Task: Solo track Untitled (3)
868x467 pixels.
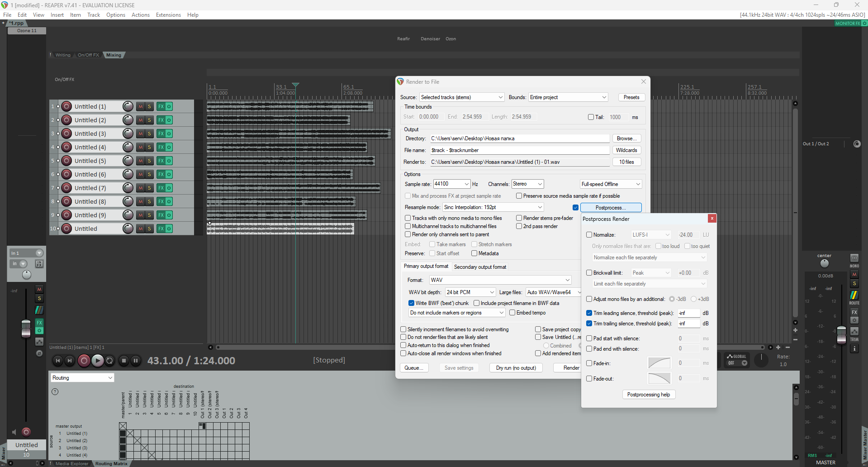Action: click(x=149, y=133)
